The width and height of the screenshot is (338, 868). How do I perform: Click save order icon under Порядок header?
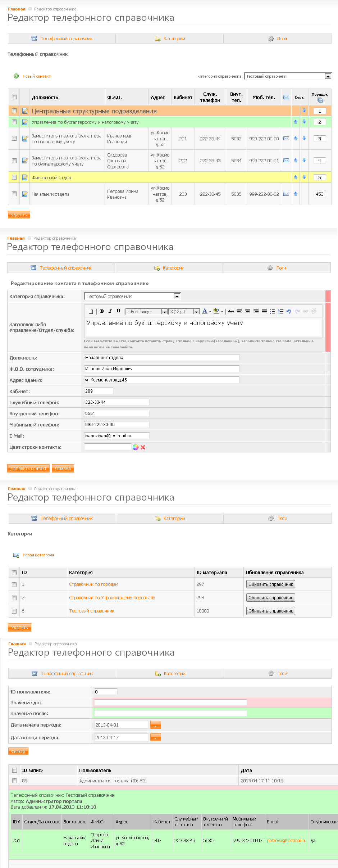click(x=320, y=100)
